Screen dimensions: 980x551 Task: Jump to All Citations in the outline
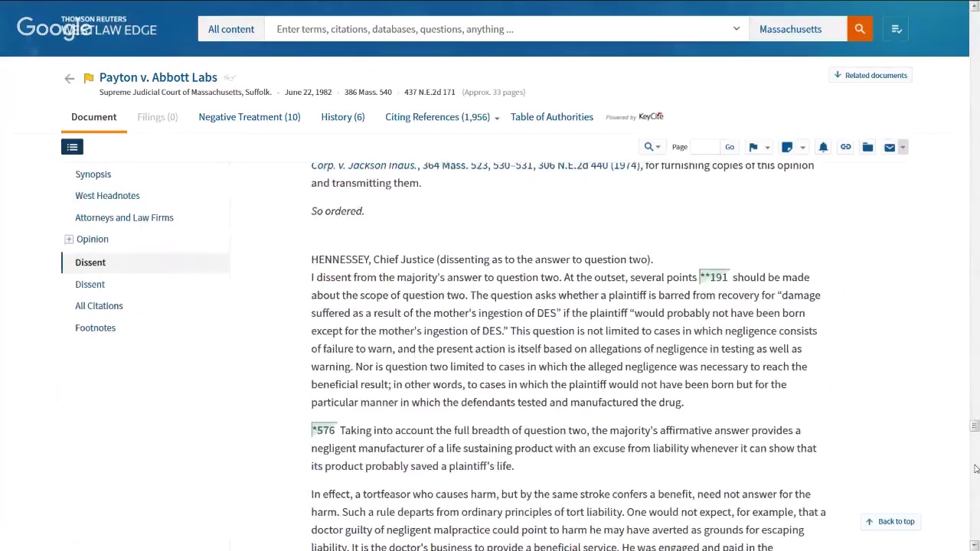(x=99, y=306)
